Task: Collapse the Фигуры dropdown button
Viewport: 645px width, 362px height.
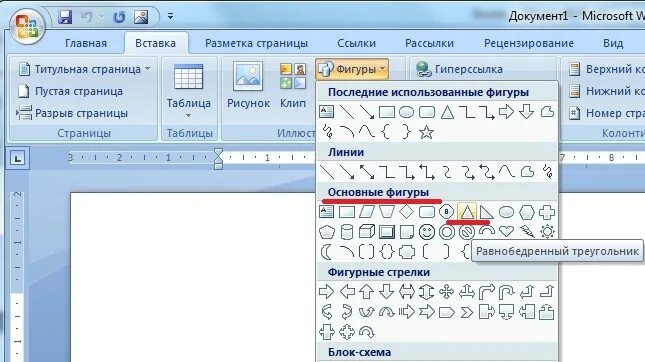Action: click(x=353, y=69)
